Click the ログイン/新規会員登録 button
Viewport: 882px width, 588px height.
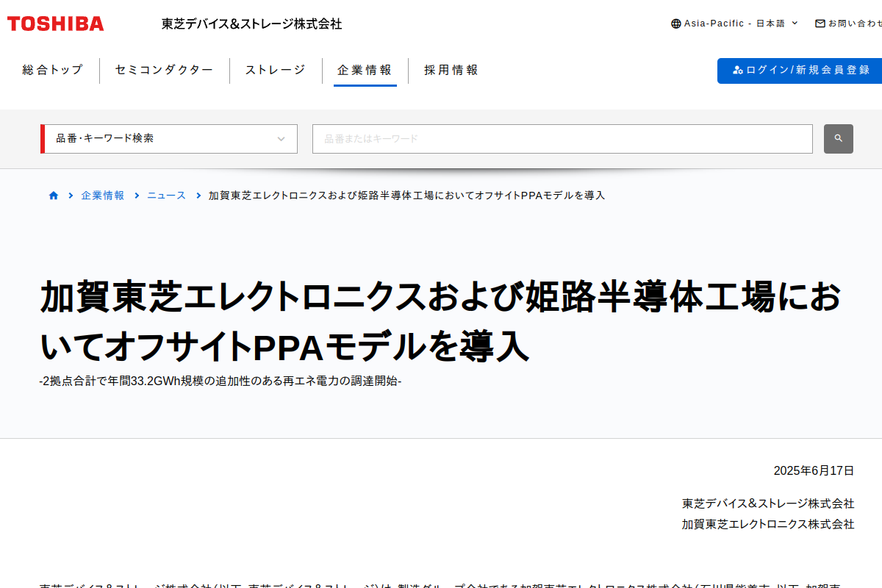[800, 71]
